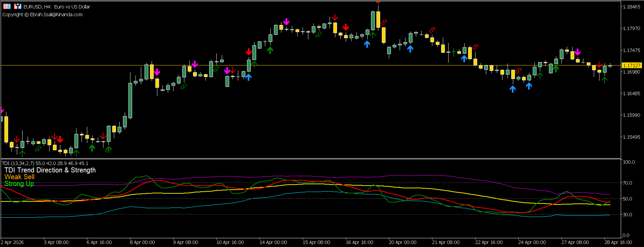
Task: Click the one-click trading panel icon
Action: [7, 6]
